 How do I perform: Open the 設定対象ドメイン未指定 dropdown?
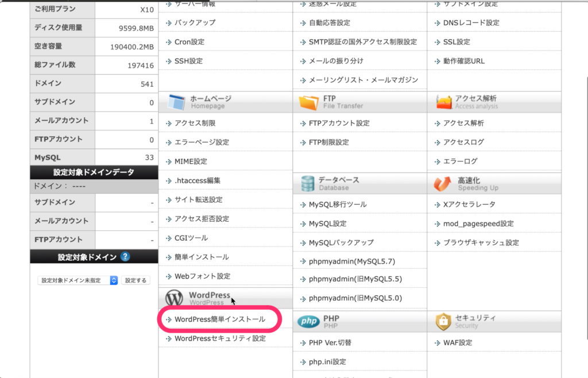click(x=78, y=280)
